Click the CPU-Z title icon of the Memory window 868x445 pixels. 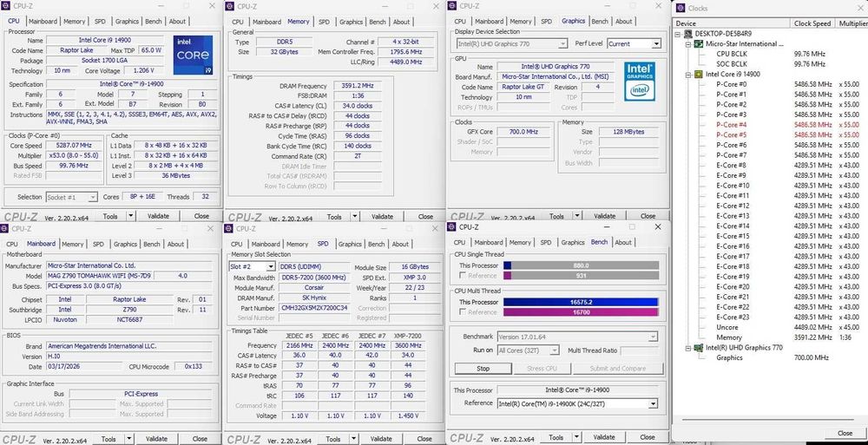pyautogui.click(x=230, y=7)
